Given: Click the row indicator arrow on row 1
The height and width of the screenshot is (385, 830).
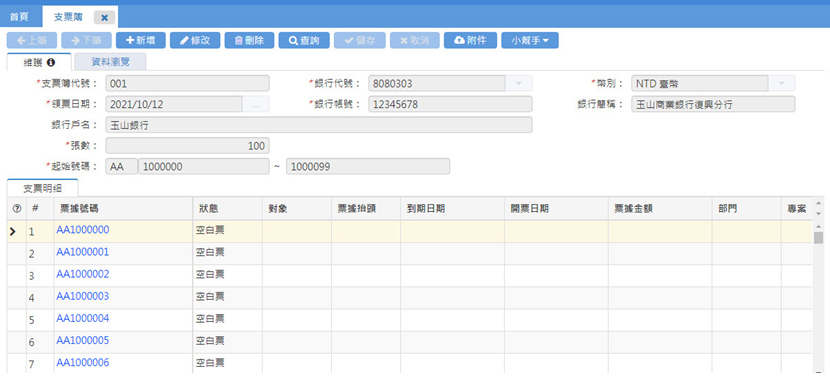Looking at the screenshot, I should tap(13, 231).
